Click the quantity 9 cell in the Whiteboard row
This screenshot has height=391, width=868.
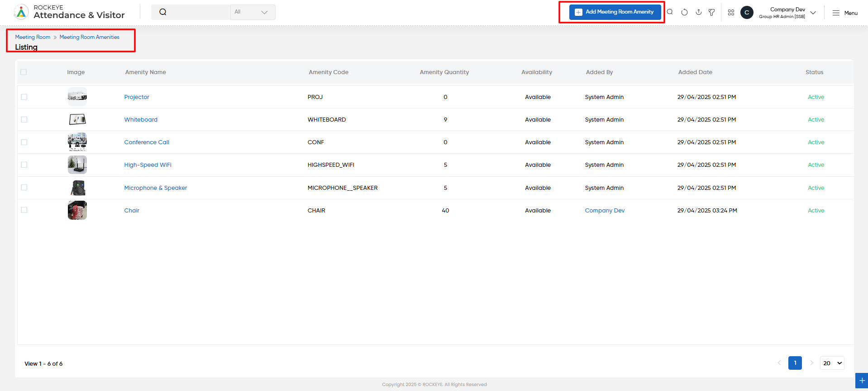coord(445,119)
